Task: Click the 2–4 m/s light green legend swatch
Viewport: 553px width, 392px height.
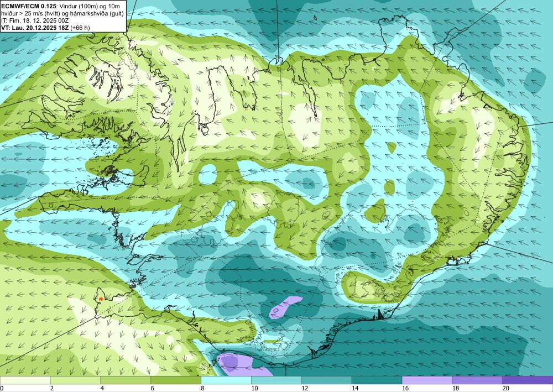Action: point(75,380)
